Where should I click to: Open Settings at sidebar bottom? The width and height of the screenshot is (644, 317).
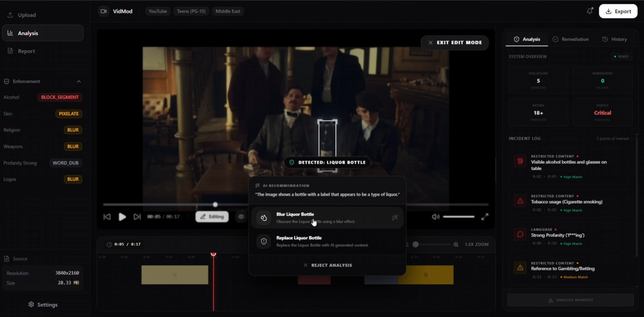click(43, 304)
